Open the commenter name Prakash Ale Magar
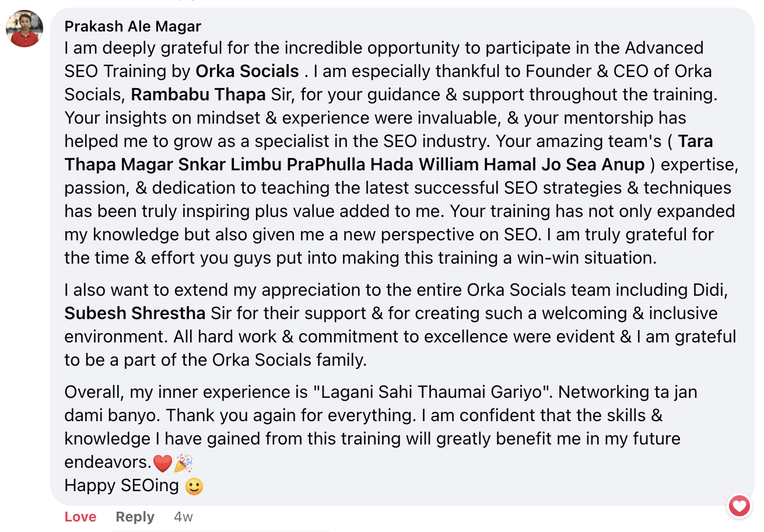 tap(133, 26)
